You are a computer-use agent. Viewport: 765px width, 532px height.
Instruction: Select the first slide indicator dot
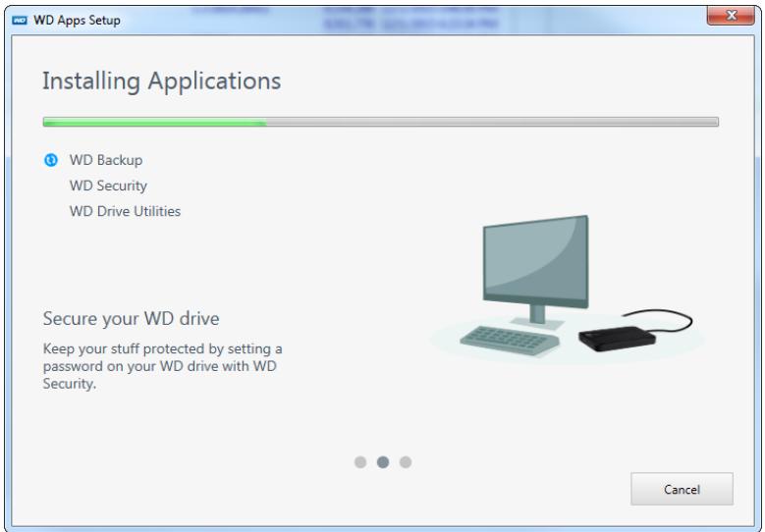pos(360,461)
